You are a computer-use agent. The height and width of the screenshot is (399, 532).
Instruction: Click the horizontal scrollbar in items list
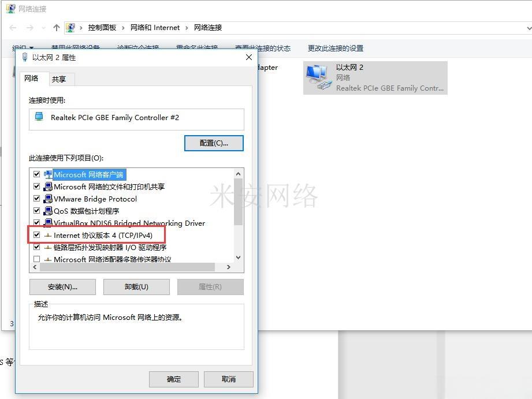(127, 267)
